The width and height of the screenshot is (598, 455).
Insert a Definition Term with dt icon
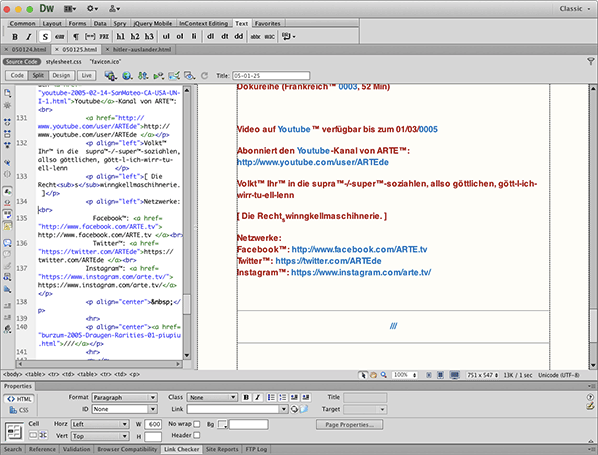(x=225, y=37)
